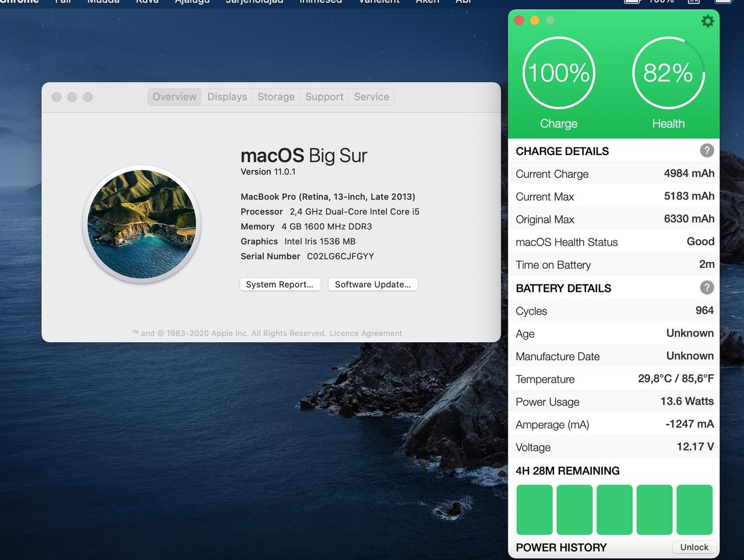Switch to the Storage tab

(276, 97)
